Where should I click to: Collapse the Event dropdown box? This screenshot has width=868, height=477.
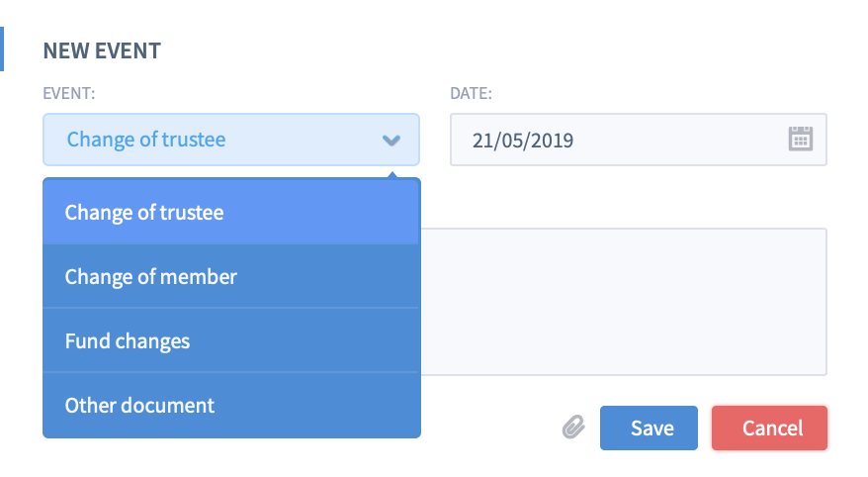pyautogui.click(x=231, y=140)
